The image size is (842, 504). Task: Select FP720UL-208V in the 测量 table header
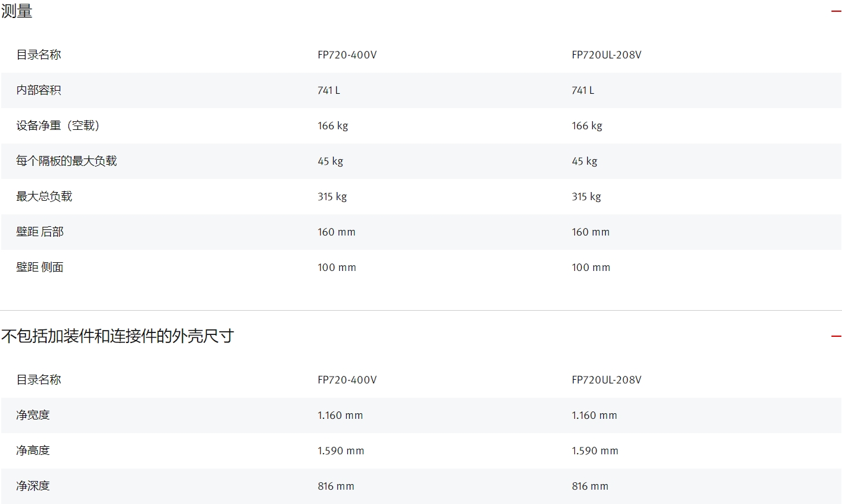tap(606, 55)
